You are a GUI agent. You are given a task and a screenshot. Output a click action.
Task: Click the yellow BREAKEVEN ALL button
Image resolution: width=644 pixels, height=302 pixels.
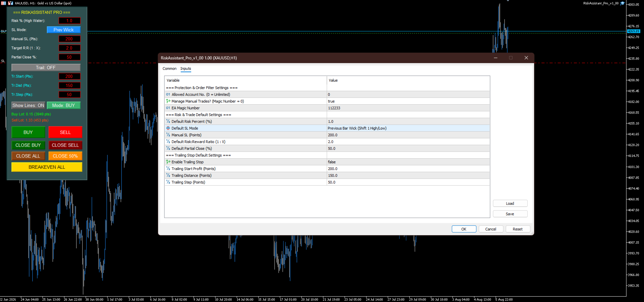pos(47,167)
